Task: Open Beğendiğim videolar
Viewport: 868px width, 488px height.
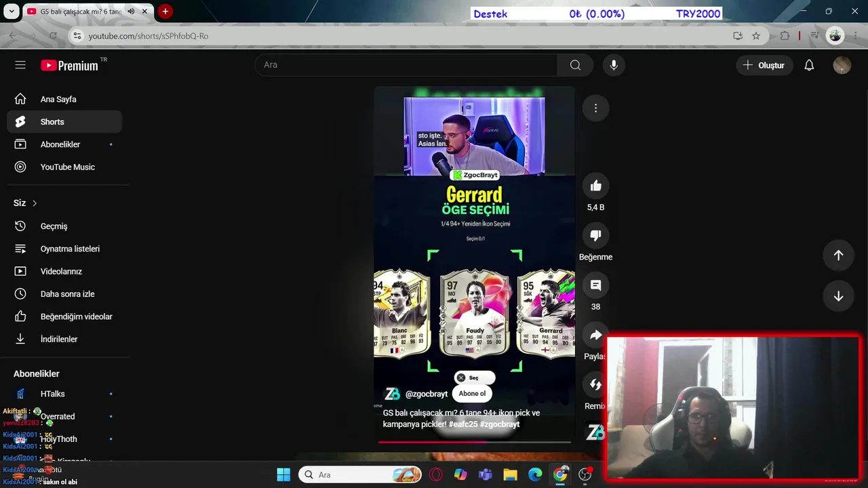Action: 64,317
